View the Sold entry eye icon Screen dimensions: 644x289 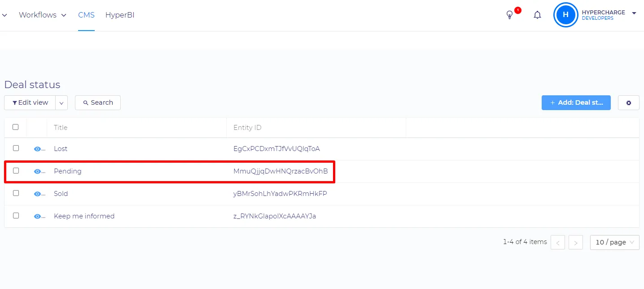[38, 194]
